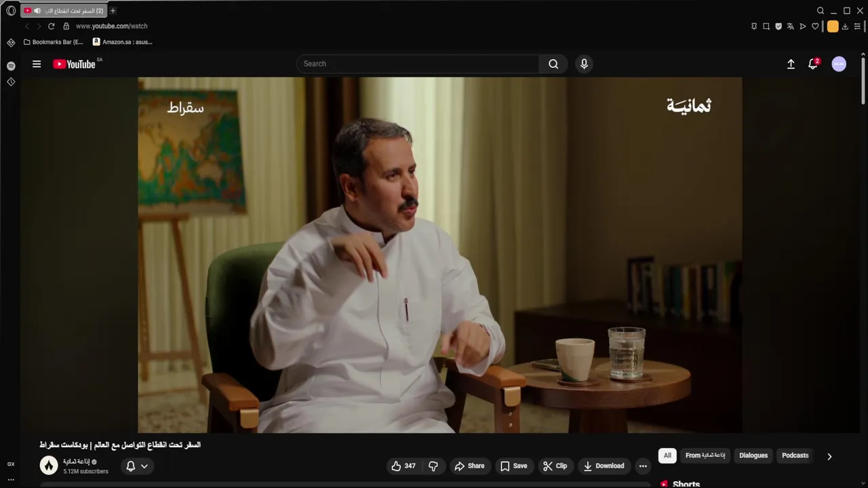Mute the tab via its speaker icon
868x488 pixels.
[x=37, y=11]
